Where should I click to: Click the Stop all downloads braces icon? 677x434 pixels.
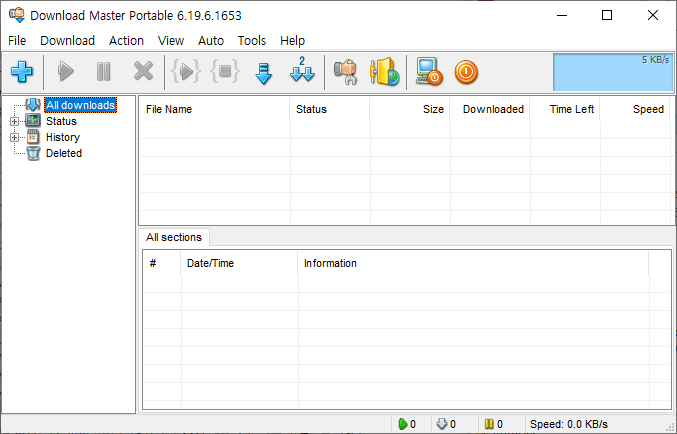coord(225,72)
